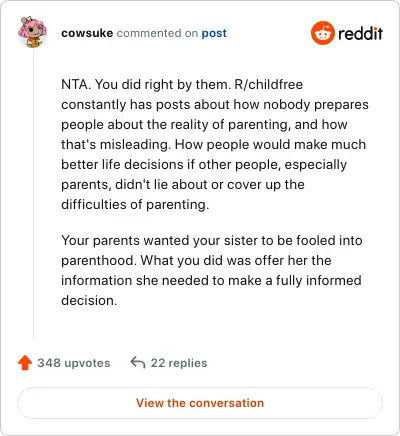Viewport: 400px width, 436px height.
Task: Collapse thread using the vertical line
Action: pyautogui.click(x=33, y=193)
